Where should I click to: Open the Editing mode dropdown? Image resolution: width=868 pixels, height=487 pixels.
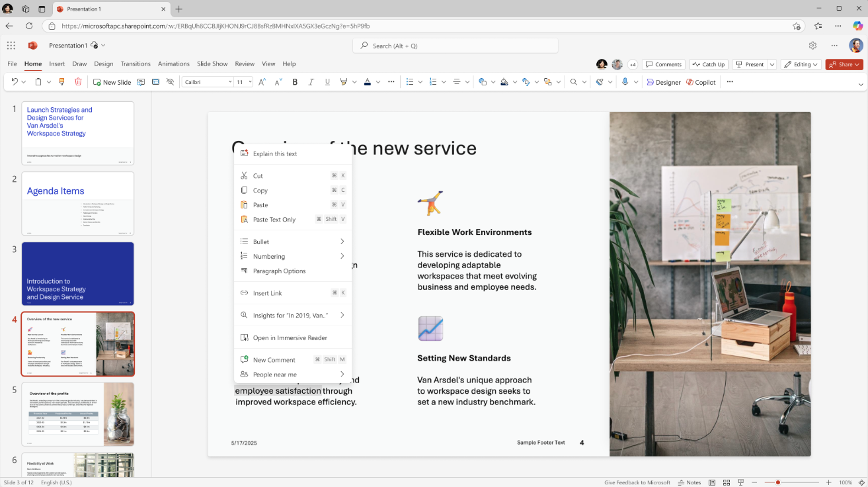(x=801, y=64)
